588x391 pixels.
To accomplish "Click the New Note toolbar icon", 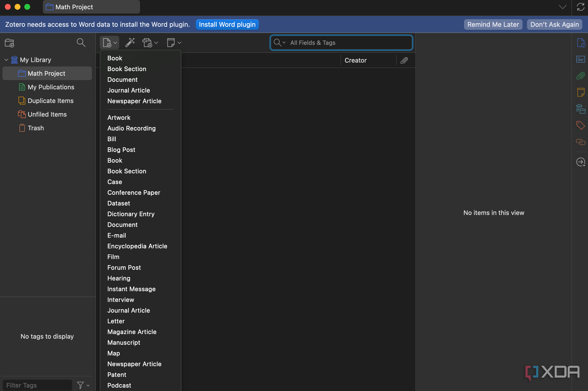I will pyautogui.click(x=174, y=43).
